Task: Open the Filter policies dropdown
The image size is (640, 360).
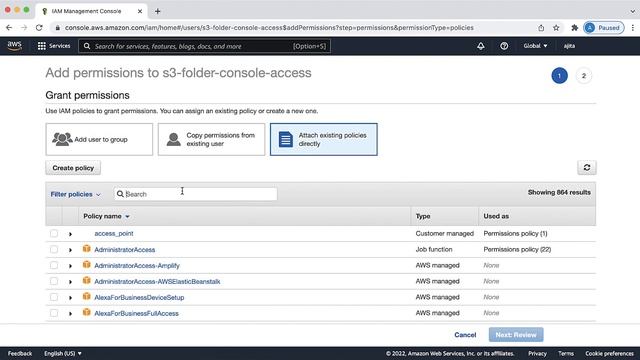Action: 76,194
